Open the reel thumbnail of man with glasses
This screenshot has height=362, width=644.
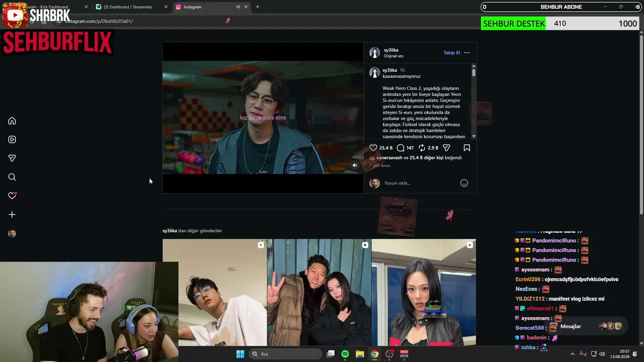point(215,293)
